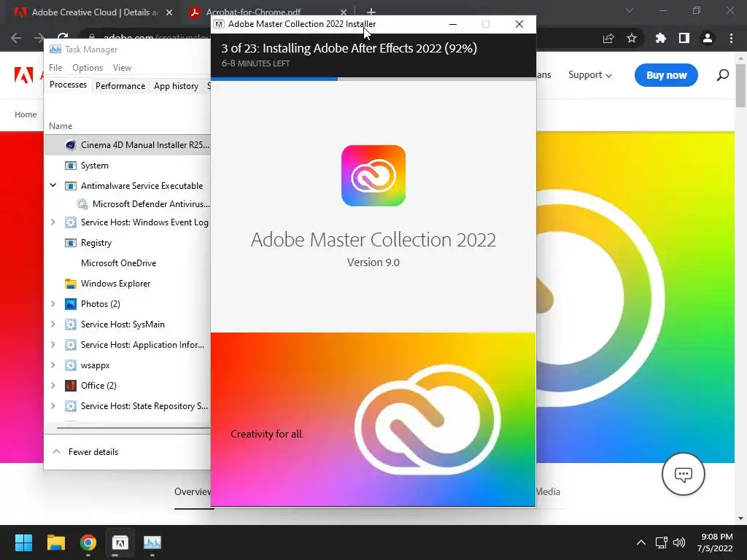Open Chrome three-dot menu
The height and width of the screenshot is (560, 747).
(731, 38)
